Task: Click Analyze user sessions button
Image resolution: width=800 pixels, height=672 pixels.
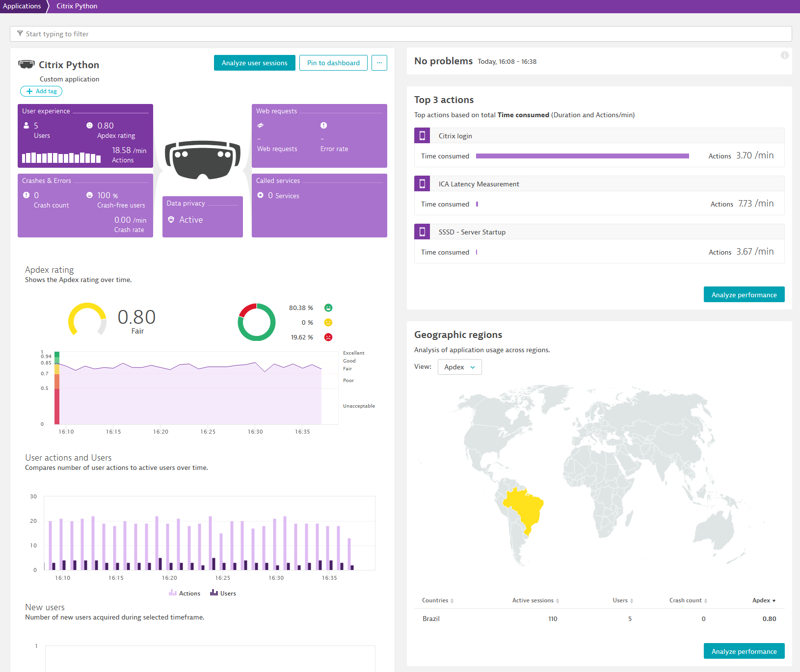Action: [255, 63]
